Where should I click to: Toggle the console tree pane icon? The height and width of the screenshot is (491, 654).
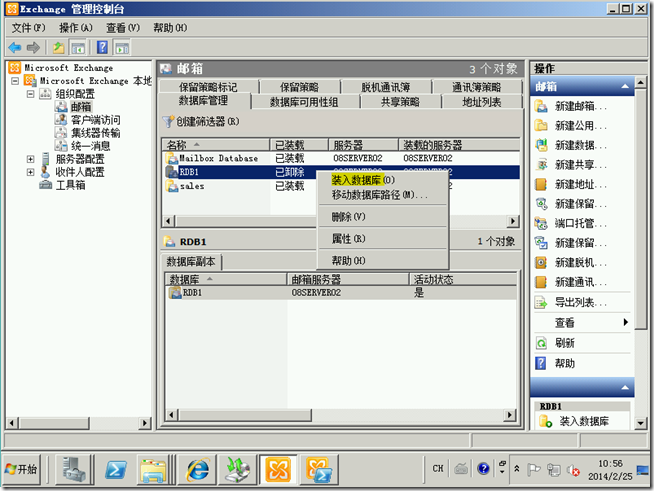pyautogui.click(x=78, y=48)
